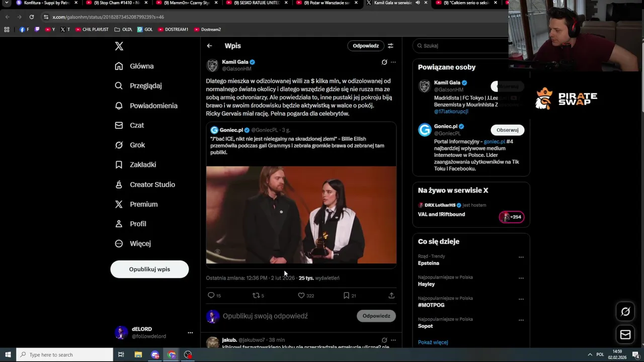Open the Windows Start menu

(8, 355)
